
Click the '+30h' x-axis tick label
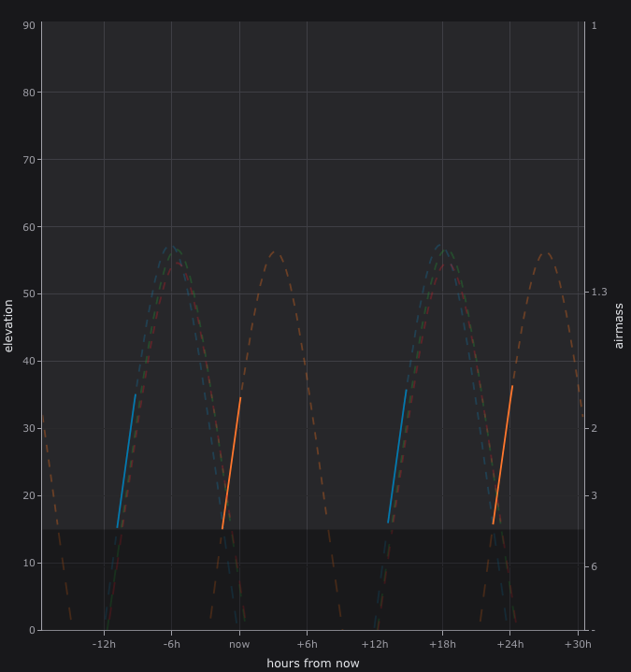(x=578, y=644)
